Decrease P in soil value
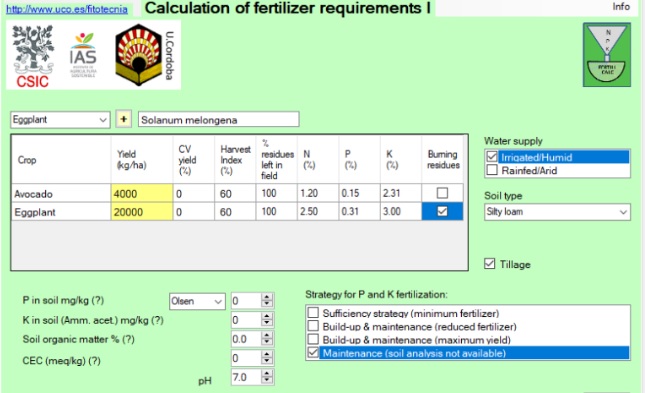 (267, 305)
